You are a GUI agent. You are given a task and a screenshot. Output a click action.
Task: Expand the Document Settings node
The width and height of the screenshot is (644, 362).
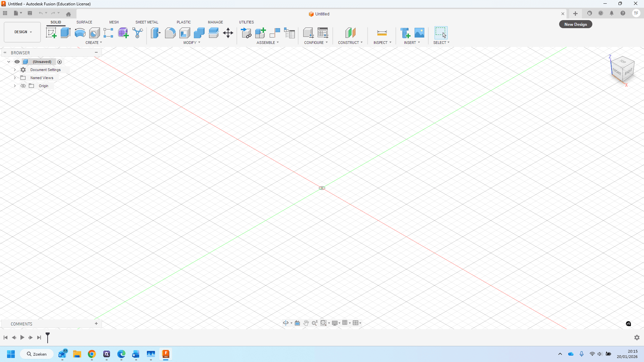tap(15, 70)
